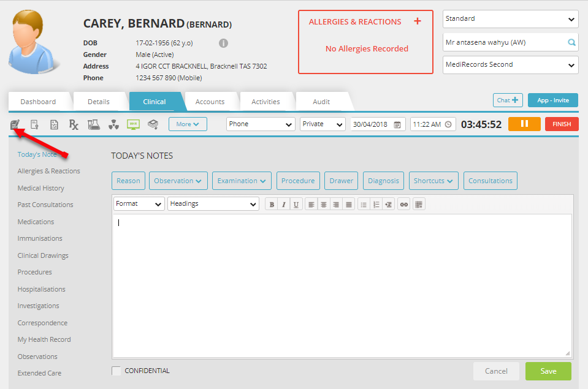Open the Format dropdown
Screen dimensions: 588x389
coord(139,204)
